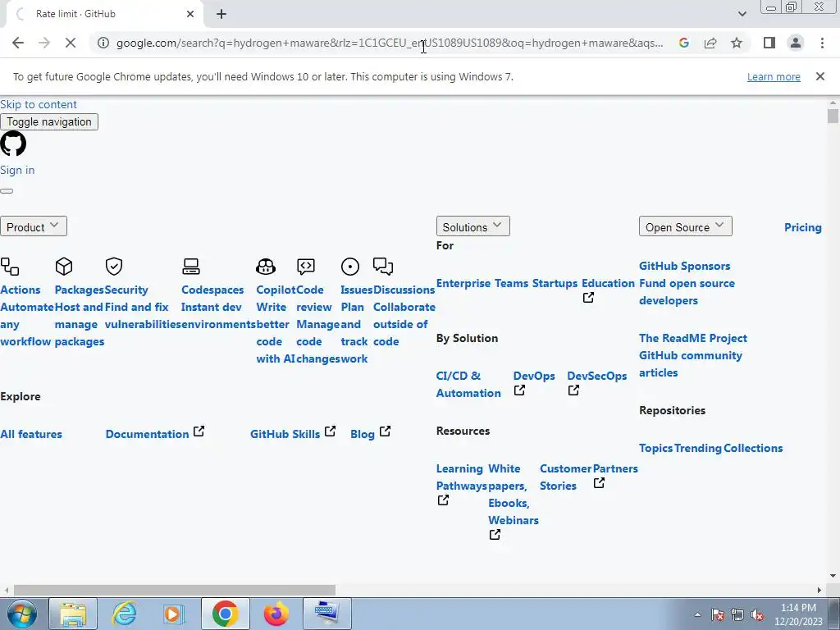
Task: Open the Topics link
Action: point(655,448)
